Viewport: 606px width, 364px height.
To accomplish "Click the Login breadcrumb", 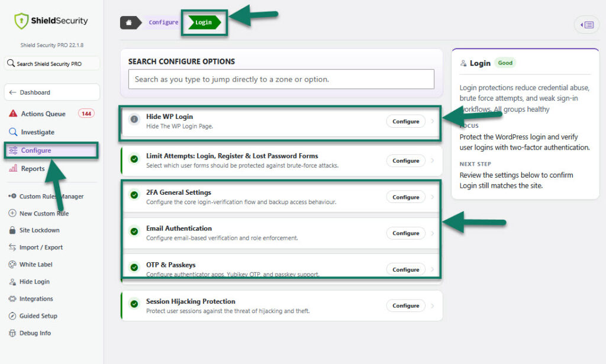I will (x=204, y=22).
